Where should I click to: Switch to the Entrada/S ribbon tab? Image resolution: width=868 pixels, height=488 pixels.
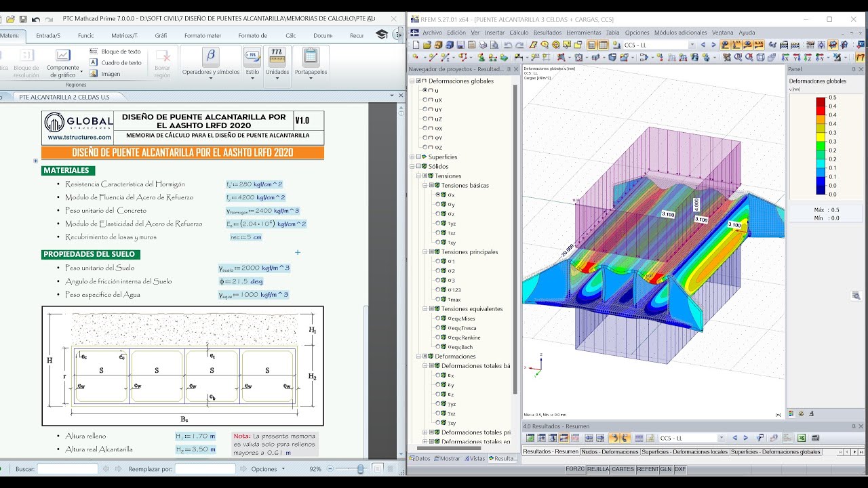coord(48,35)
